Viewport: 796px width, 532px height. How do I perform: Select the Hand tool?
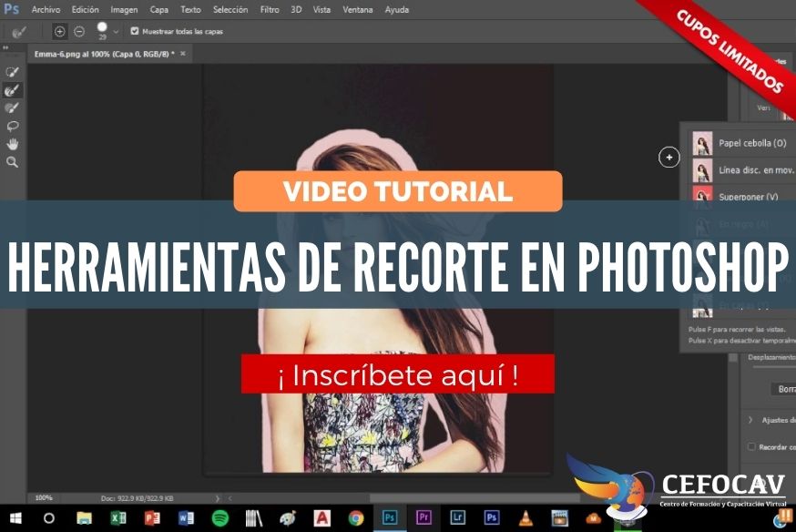[x=11, y=144]
